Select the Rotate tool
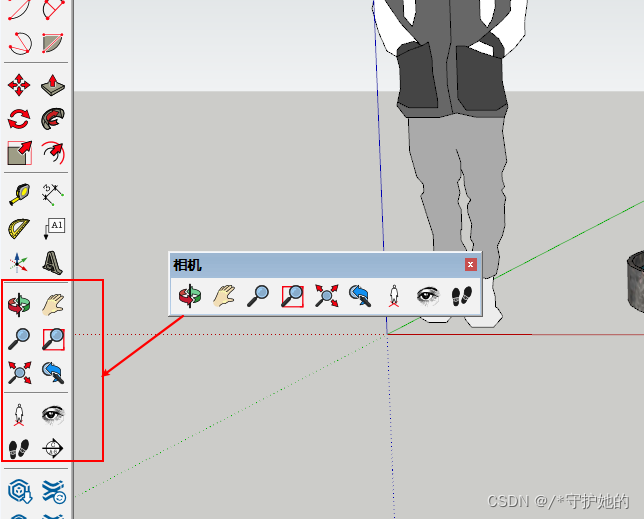 [19, 119]
